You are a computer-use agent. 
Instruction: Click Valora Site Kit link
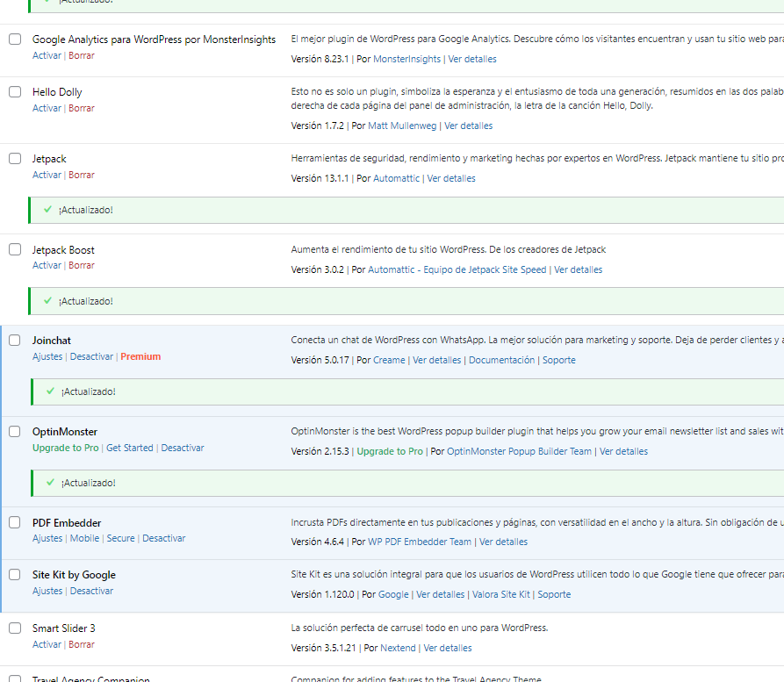tap(501, 594)
